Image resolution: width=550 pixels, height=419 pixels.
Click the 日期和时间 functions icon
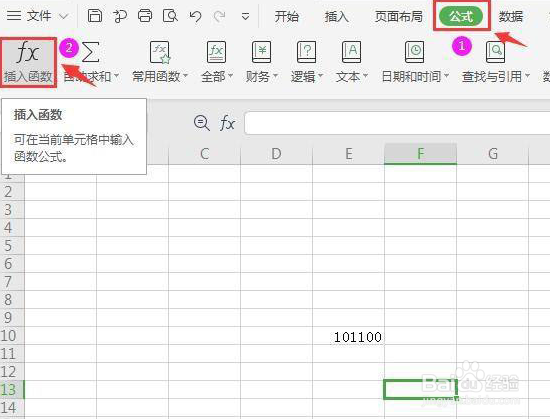(414, 52)
